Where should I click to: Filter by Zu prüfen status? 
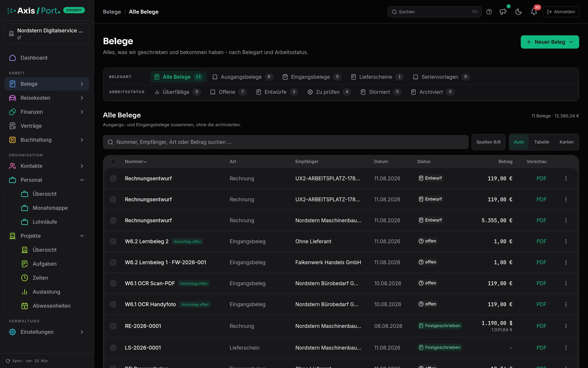329,92
